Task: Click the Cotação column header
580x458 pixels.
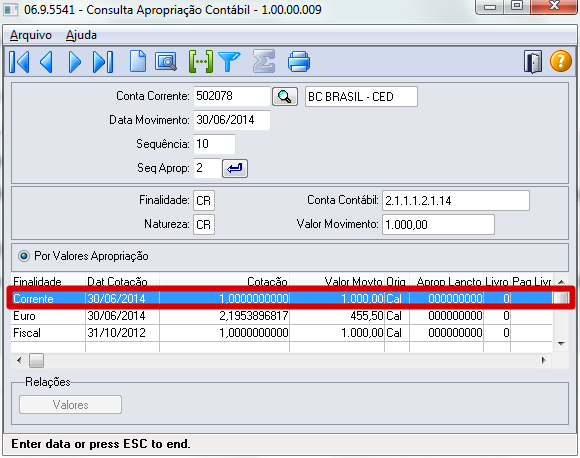Action: [225, 282]
